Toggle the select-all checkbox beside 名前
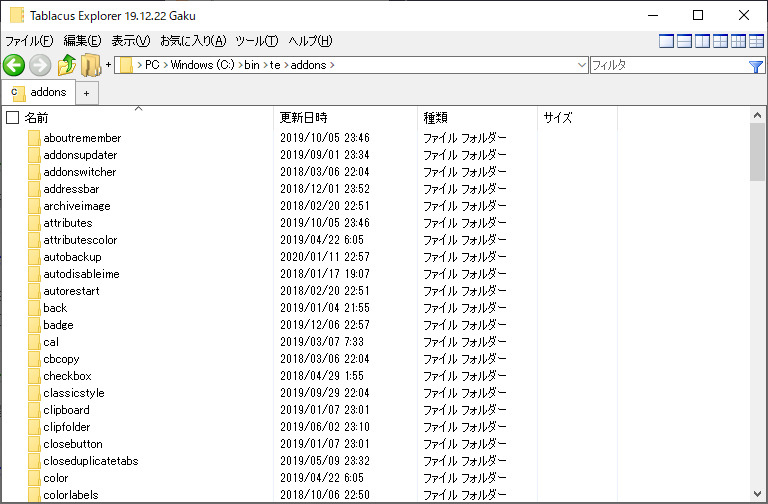768x504 pixels. (12, 118)
